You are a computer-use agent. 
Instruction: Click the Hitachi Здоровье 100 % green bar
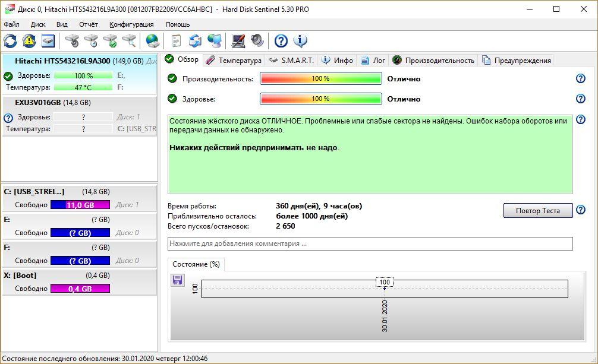pos(83,75)
